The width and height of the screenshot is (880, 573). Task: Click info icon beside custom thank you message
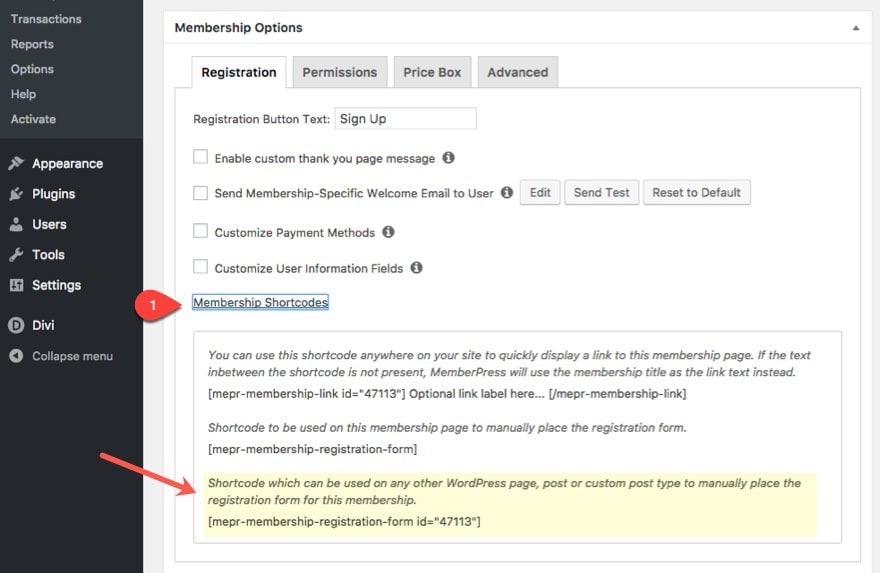coord(448,158)
